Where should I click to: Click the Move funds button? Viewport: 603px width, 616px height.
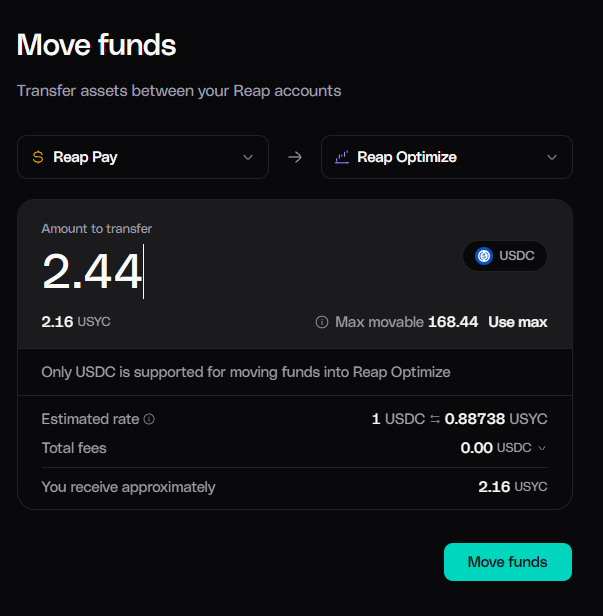point(508,562)
